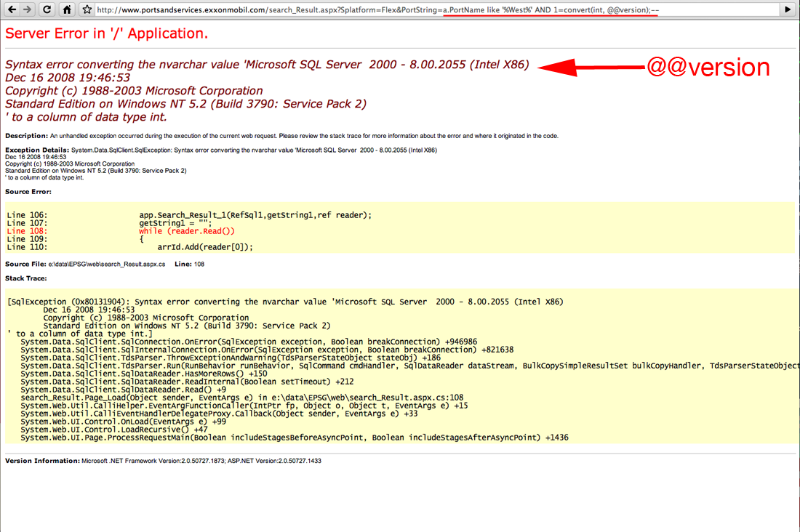Focus the URL address bar
Screen dimensions: 800x532
(437, 9)
